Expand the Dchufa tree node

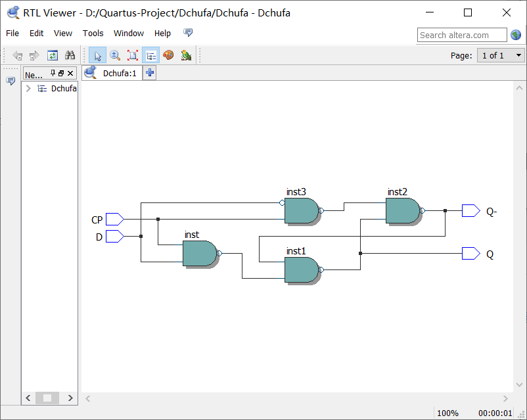click(x=28, y=87)
